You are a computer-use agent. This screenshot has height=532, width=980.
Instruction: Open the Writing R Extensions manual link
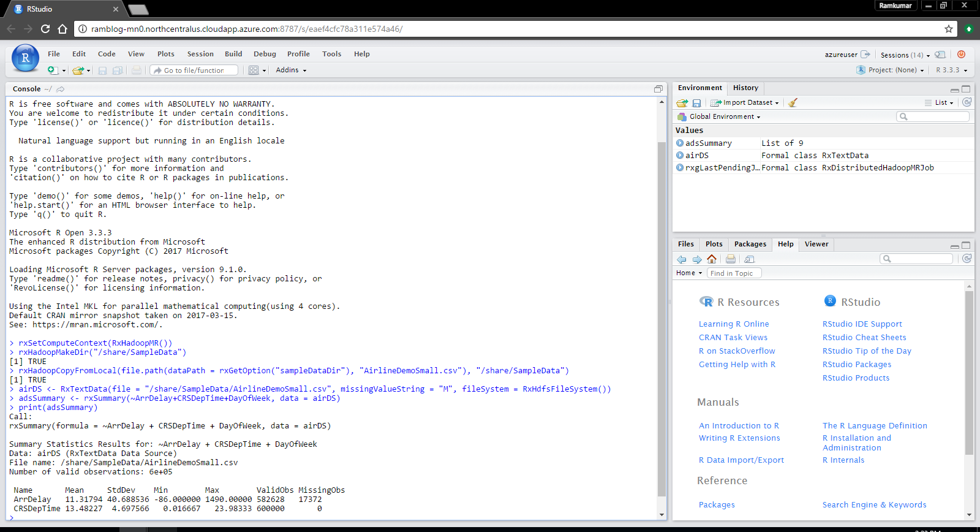tap(739, 438)
